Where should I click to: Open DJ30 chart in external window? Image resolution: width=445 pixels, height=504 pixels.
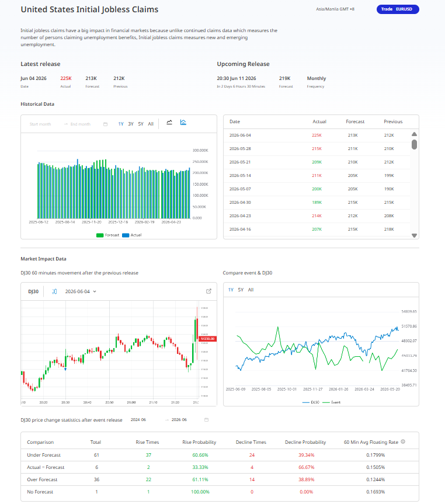point(208,291)
